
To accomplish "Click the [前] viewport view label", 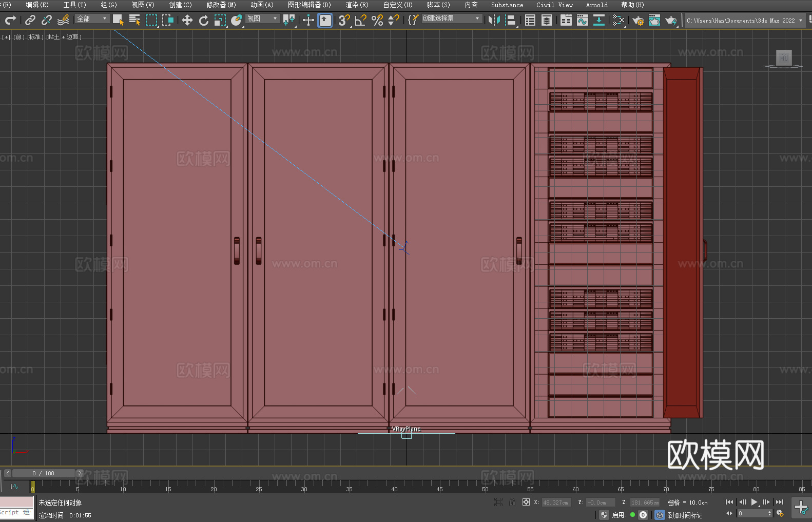I will coord(19,37).
